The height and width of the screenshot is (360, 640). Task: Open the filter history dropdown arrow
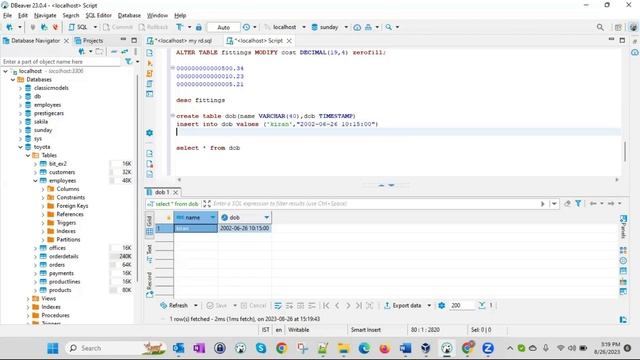[x=554, y=203]
